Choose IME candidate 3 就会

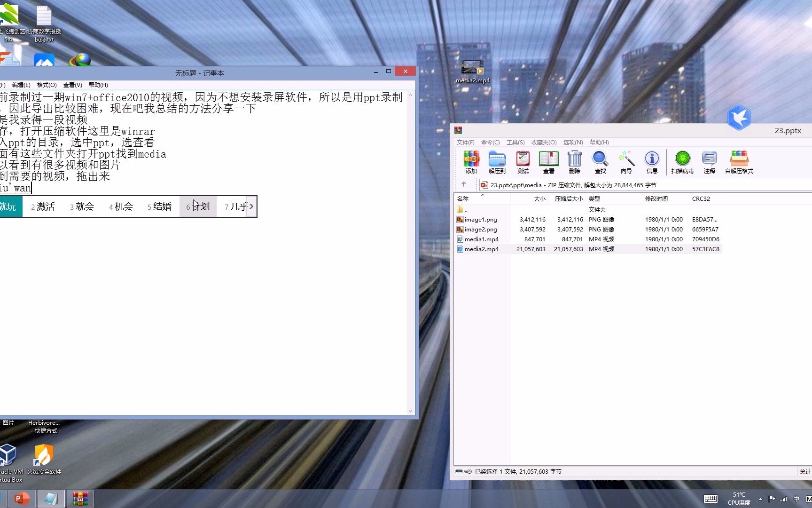click(x=82, y=206)
